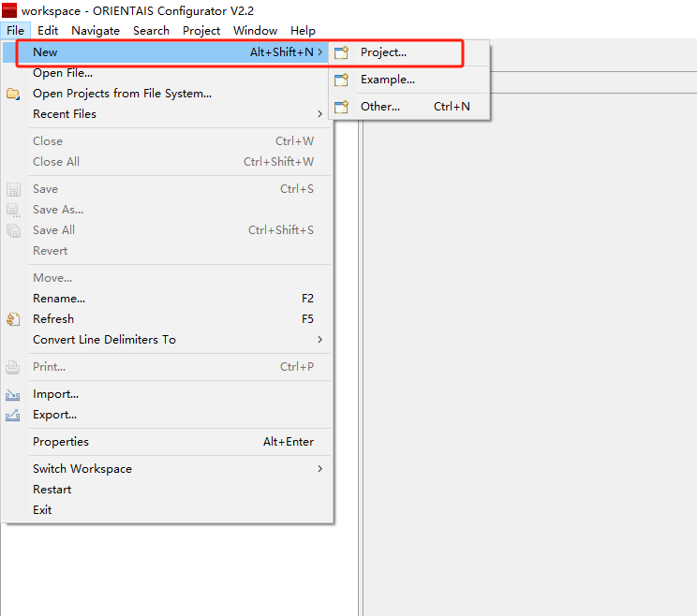Select Rename... in the File menu
Viewport: 697px width, 616px height.
(59, 299)
